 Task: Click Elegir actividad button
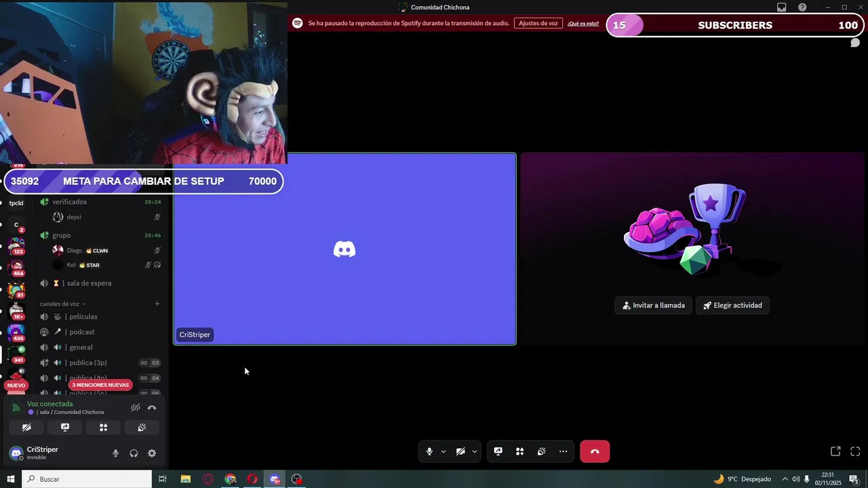(x=732, y=305)
